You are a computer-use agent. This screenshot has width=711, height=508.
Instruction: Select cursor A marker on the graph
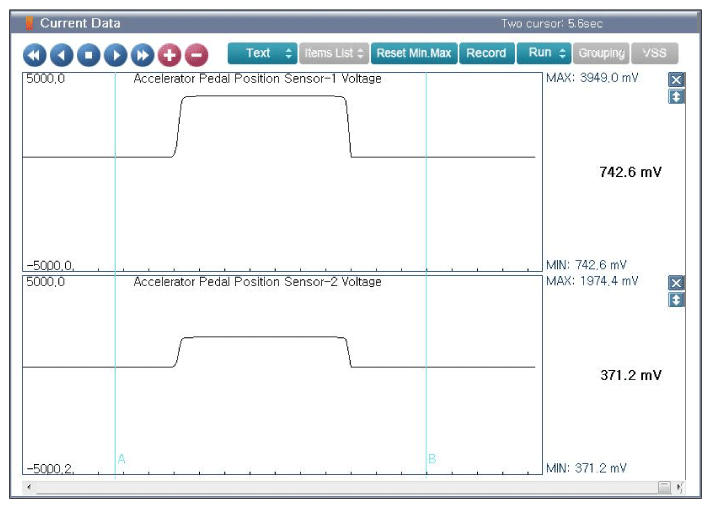[121, 459]
